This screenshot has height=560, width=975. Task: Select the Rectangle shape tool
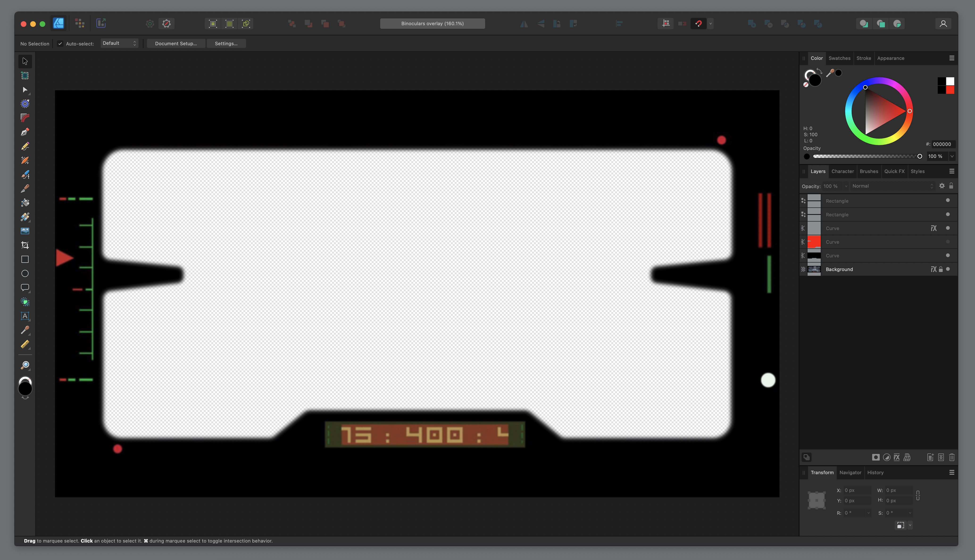point(25,260)
